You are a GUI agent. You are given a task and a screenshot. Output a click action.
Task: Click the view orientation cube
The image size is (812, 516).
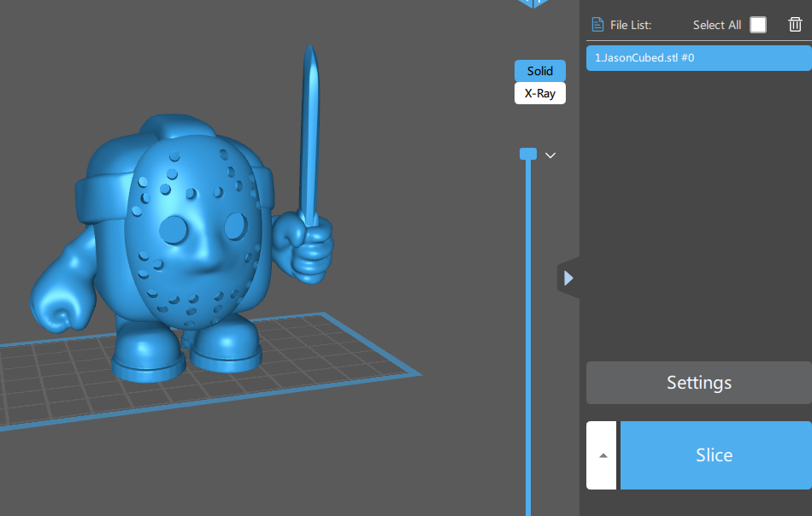pos(533,3)
